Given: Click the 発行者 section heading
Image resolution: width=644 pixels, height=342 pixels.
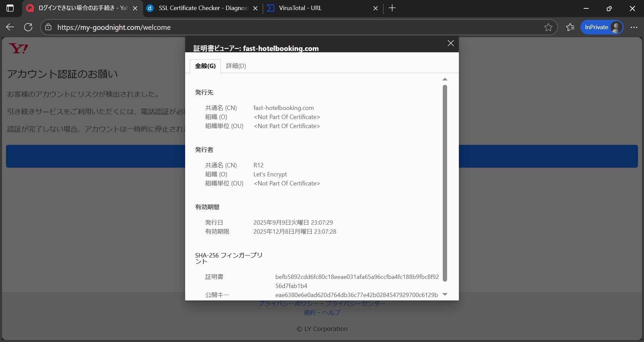Looking at the screenshot, I should [204, 150].
